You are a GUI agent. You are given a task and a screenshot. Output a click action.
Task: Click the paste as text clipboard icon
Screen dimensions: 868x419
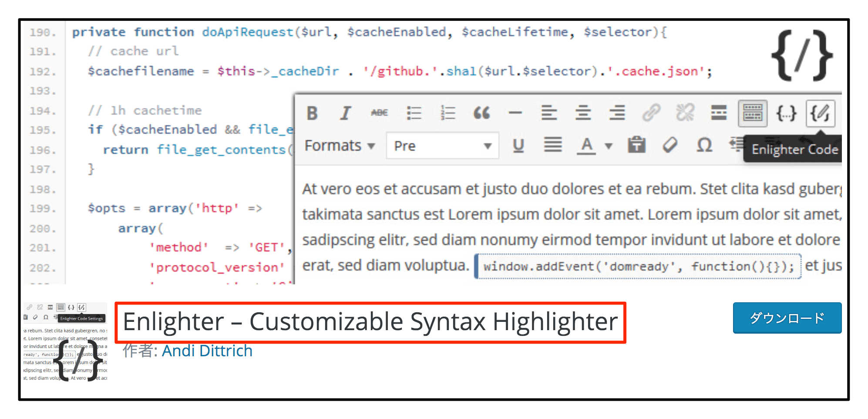(x=636, y=145)
